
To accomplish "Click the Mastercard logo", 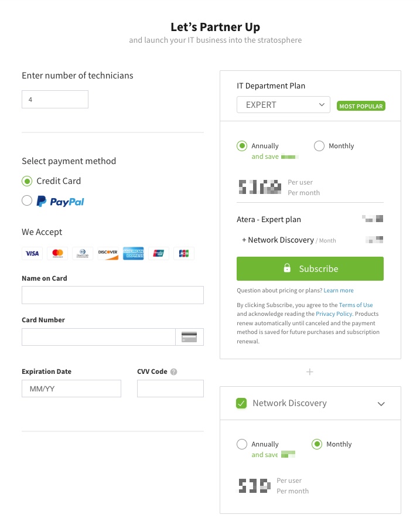I will [x=57, y=253].
